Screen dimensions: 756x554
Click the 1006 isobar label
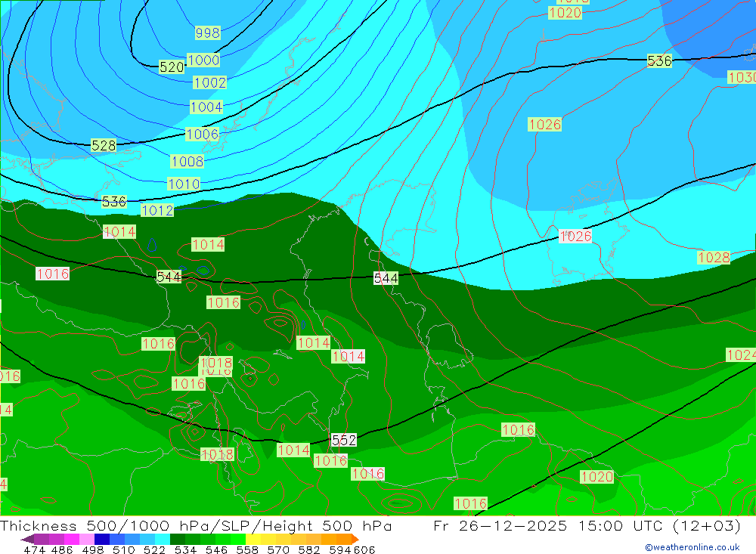(202, 134)
